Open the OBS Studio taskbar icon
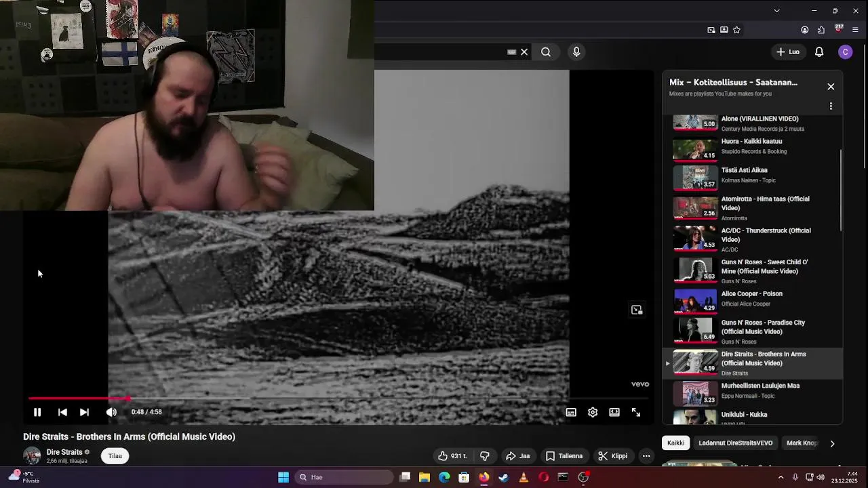The width and height of the screenshot is (868, 488). [x=583, y=477]
